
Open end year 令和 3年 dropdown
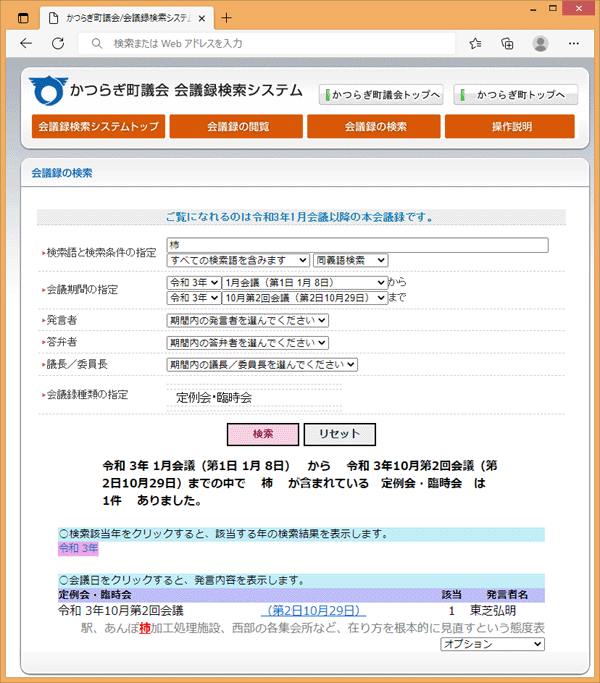(193, 298)
